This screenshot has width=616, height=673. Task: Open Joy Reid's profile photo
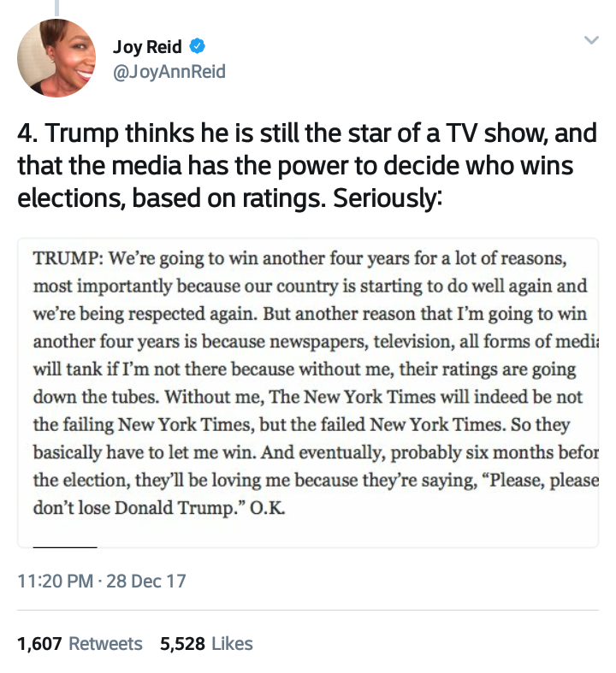(x=56, y=58)
